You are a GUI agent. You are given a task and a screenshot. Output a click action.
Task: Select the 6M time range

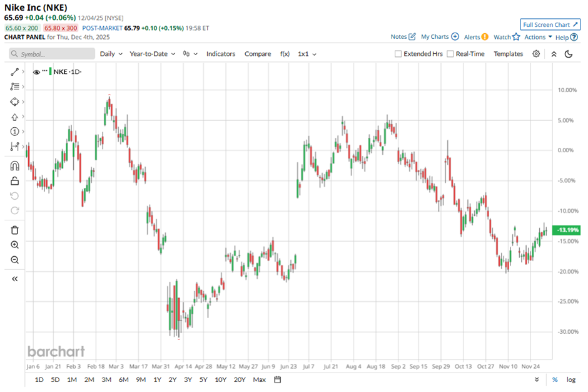(x=124, y=379)
